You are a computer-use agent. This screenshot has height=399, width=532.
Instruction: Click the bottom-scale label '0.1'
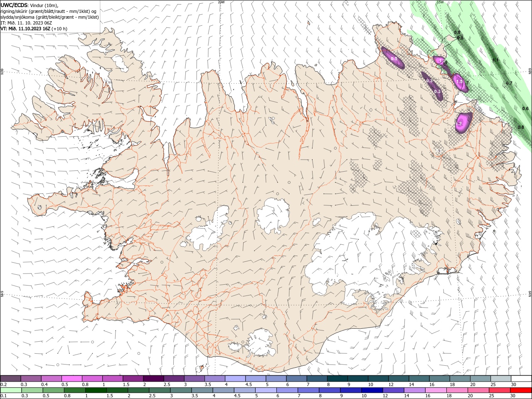[4, 396]
